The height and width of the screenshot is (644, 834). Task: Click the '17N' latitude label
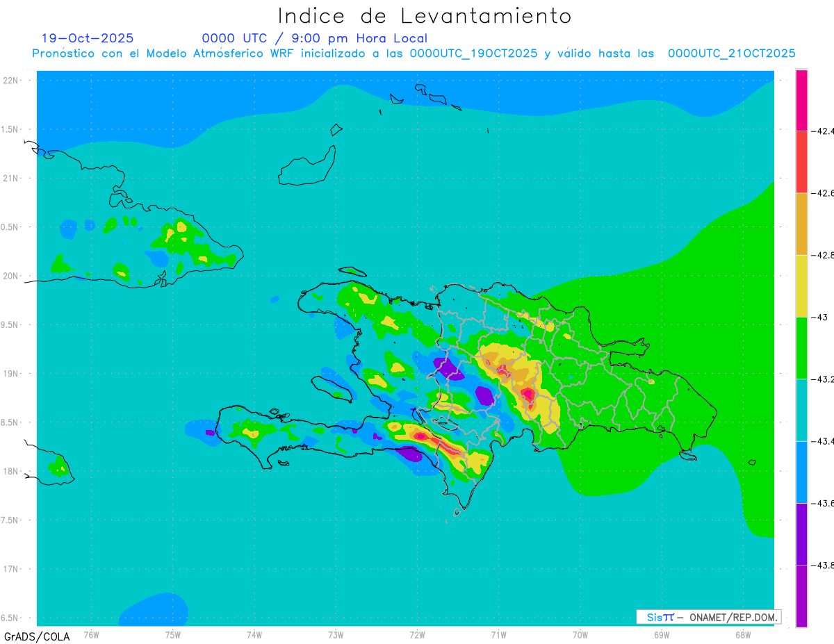click(10, 569)
